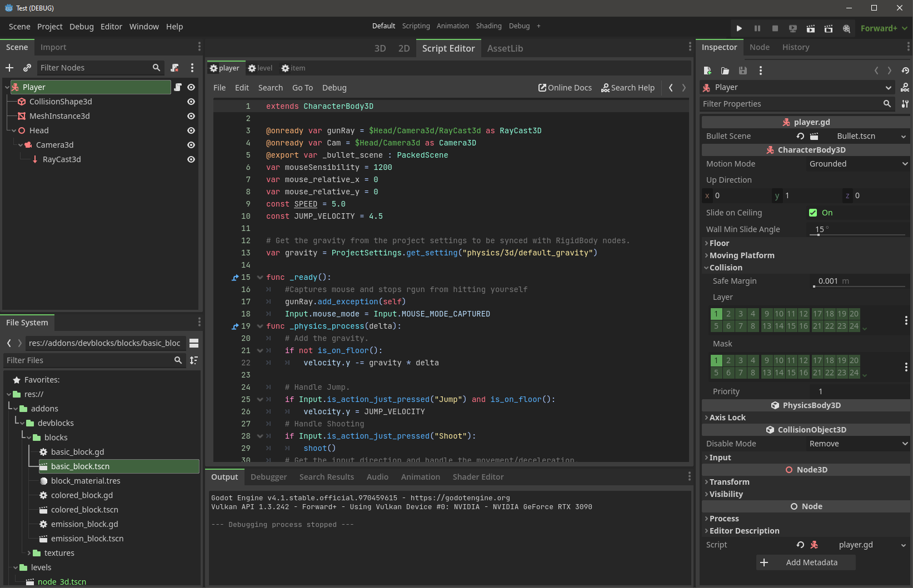Open the Motion Mode dropdown
This screenshot has height=588, width=913.
click(857, 164)
